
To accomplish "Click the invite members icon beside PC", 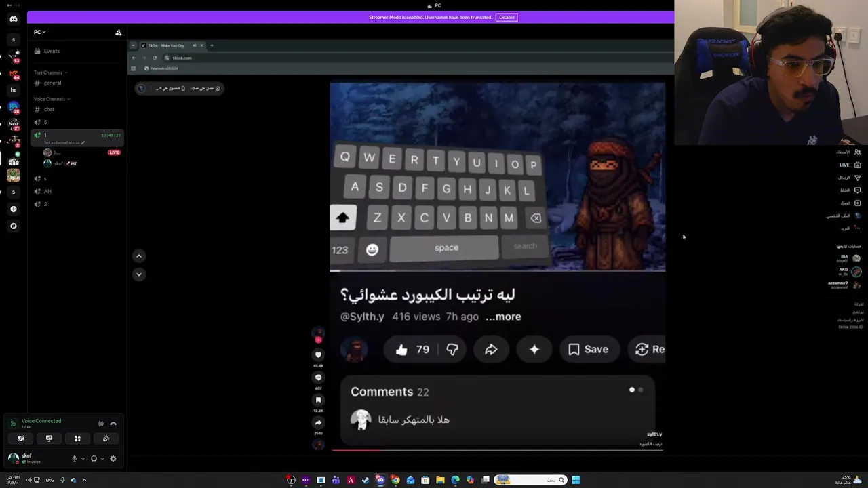I will tap(118, 32).
